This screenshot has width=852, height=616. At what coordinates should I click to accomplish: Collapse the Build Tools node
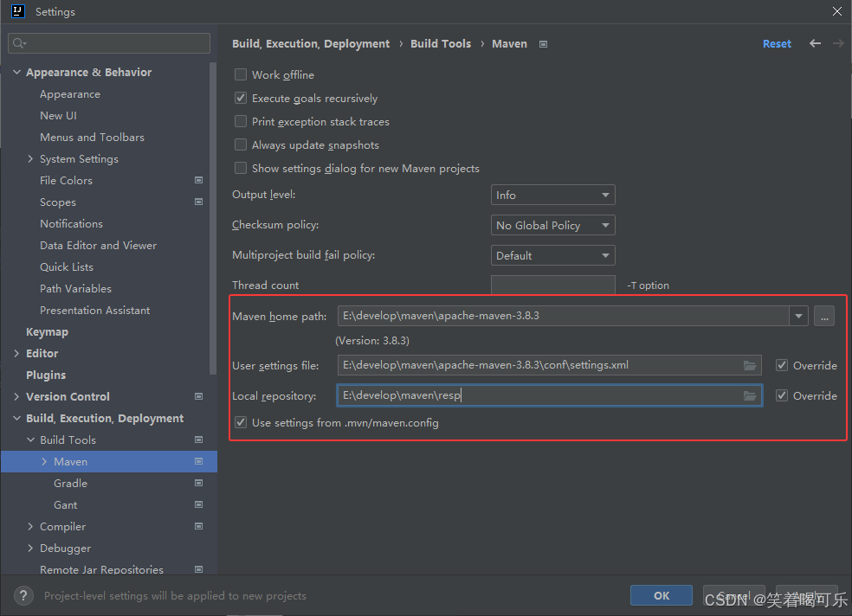click(x=30, y=440)
